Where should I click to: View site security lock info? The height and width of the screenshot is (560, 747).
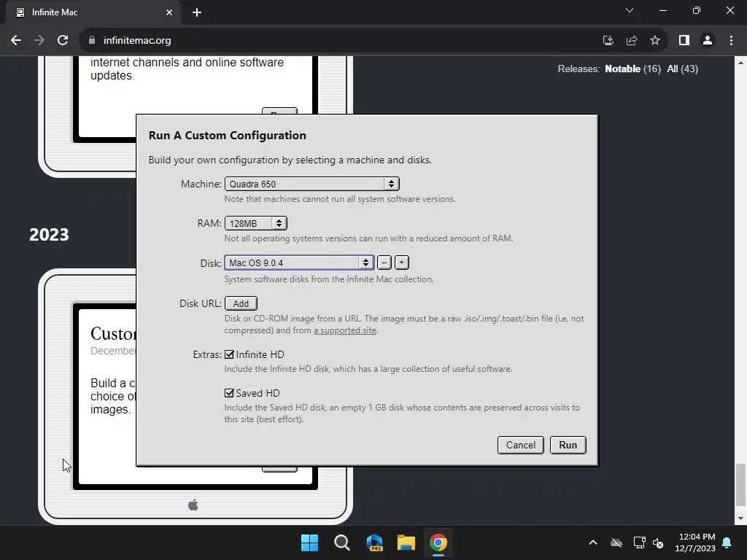(92, 41)
